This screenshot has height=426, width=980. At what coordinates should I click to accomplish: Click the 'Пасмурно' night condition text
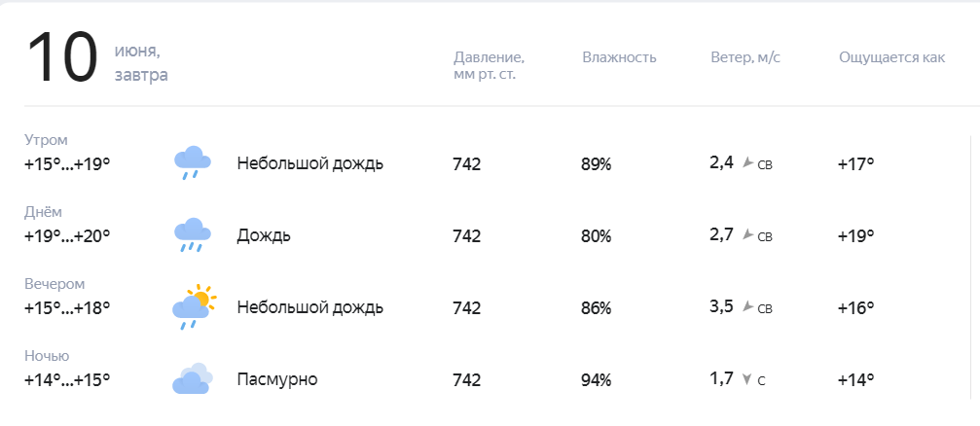pyautogui.click(x=277, y=379)
